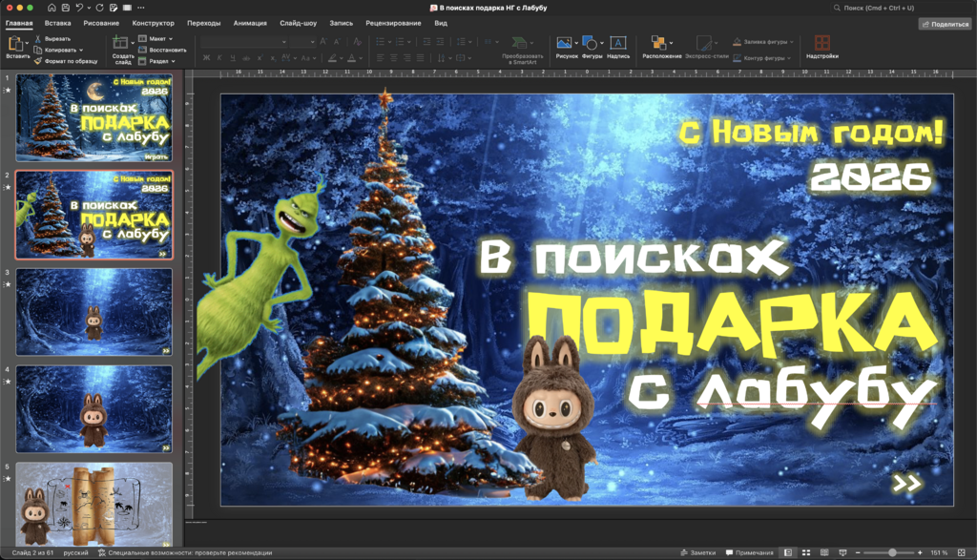Switch to reading view icon
Viewport: 977px width, 560px height.
tap(824, 552)
